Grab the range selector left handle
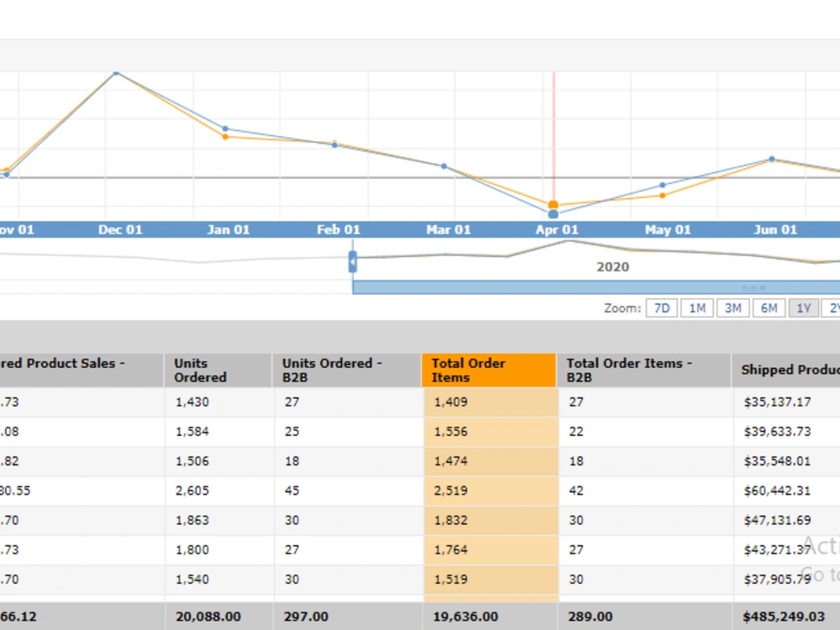 [353, 262]
